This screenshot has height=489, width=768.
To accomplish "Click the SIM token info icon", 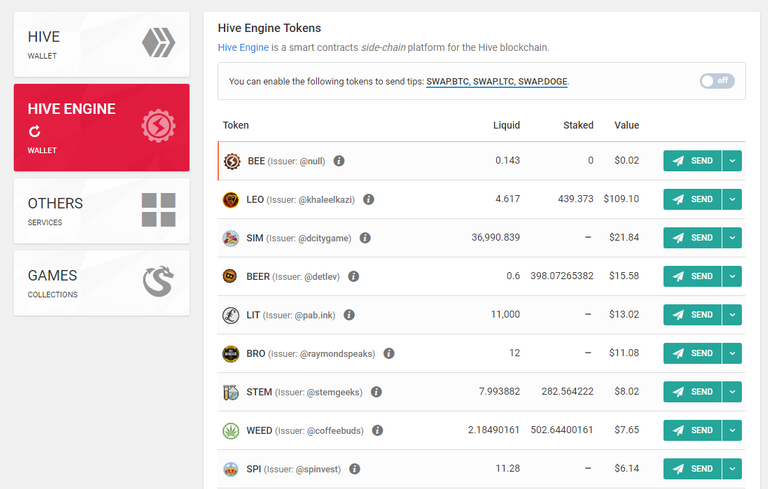I will coord(365,238).
